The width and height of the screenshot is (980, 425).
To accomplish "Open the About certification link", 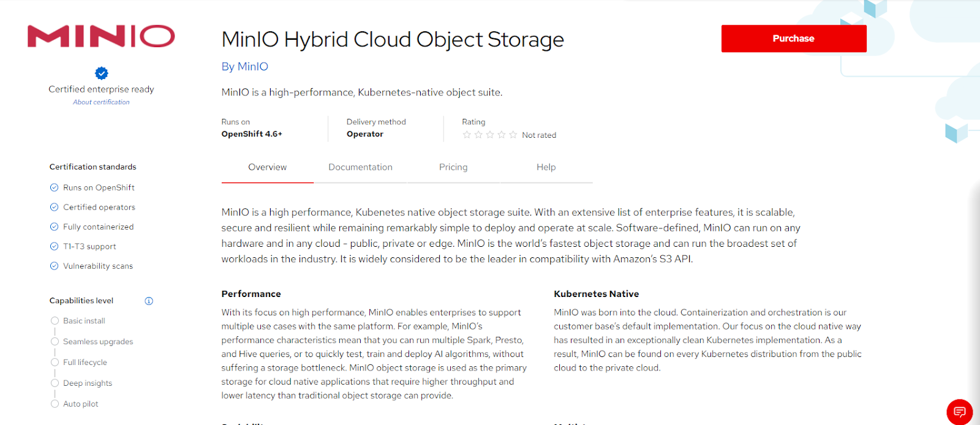I will click(101, 102).
